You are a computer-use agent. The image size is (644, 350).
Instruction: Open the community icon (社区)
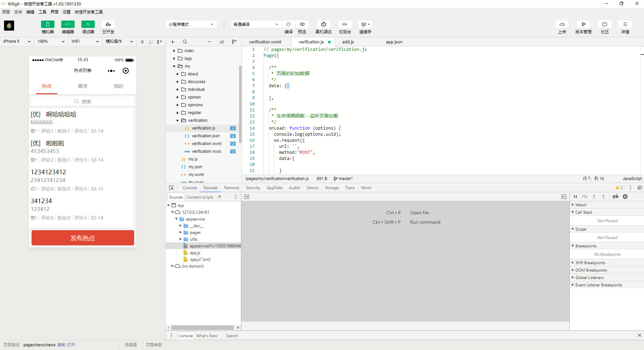pyautogui.click(x=605, y=24)
